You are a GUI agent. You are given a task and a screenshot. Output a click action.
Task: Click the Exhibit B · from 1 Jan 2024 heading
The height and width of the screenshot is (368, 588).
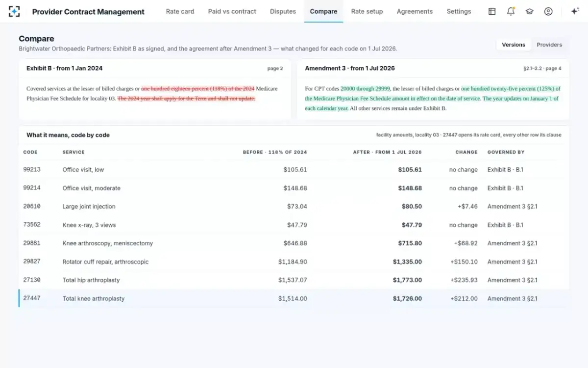pyautogui.click(x=64, y=68)
